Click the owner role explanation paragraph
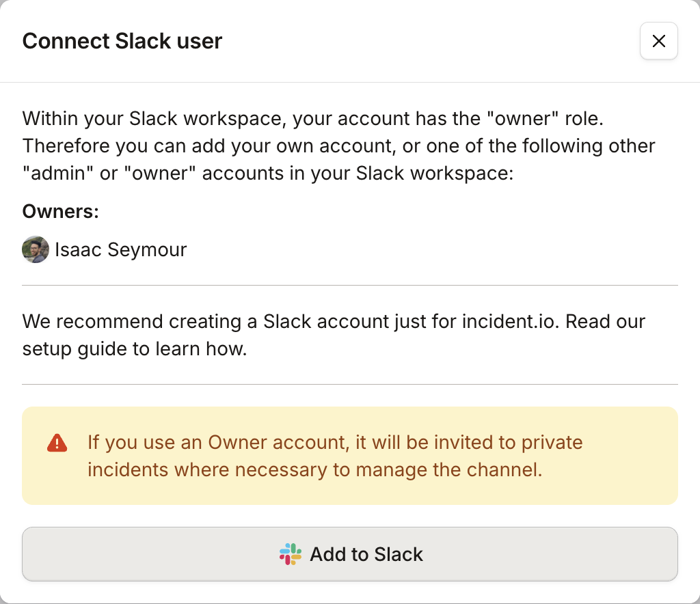Screen dimensions: 700x604 (x=339, y=146)
